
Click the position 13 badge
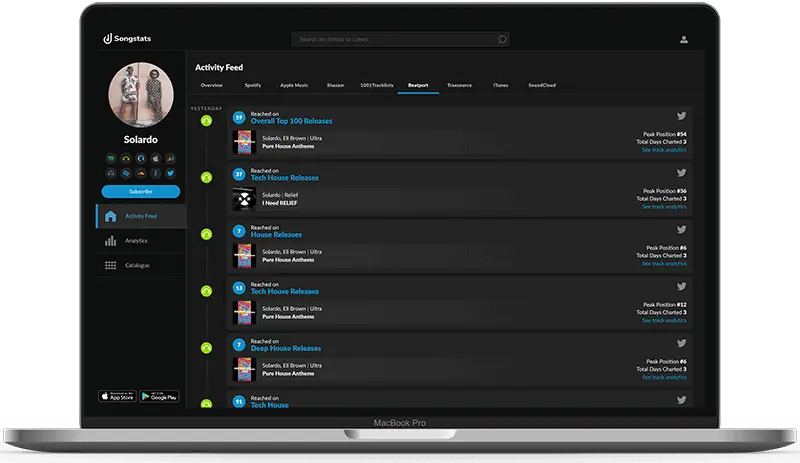(239, 288)
